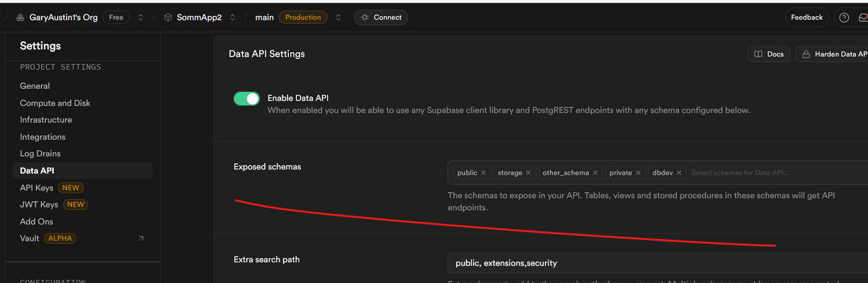
Task: Click the SommApp2 project cube icon
Action: 168,18
